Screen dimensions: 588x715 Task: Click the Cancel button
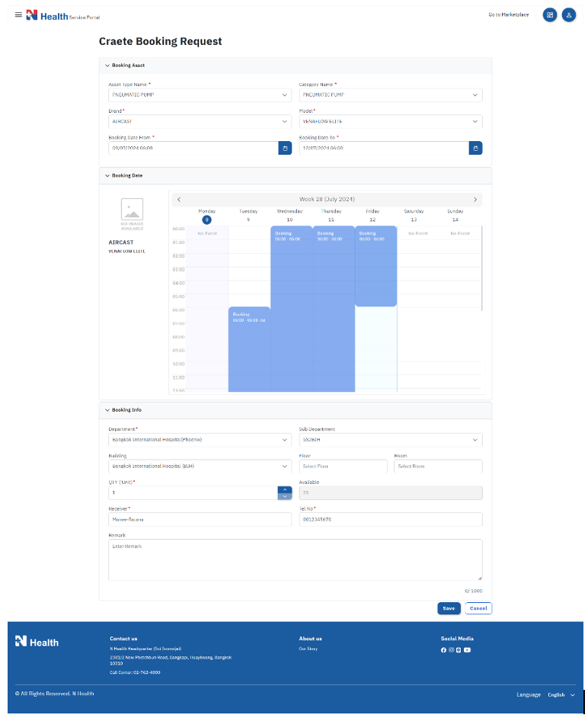pyautogui.click(x=478, y=608)
